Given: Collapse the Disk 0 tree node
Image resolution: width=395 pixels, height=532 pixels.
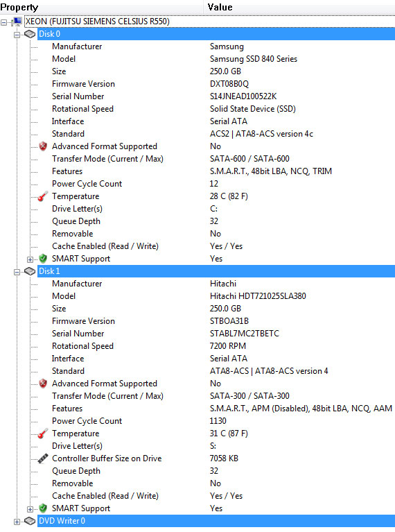Looking at the screenshot, I should coord(17,35).
